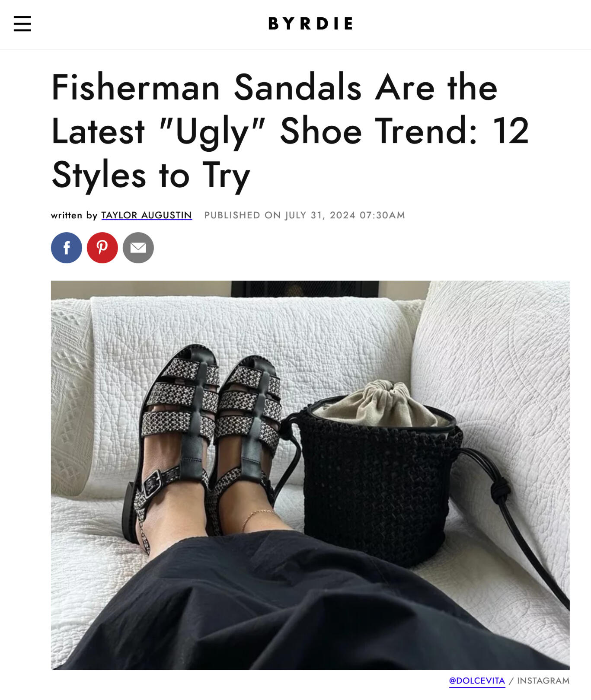Click the "written by" byline label

[74, 215]
